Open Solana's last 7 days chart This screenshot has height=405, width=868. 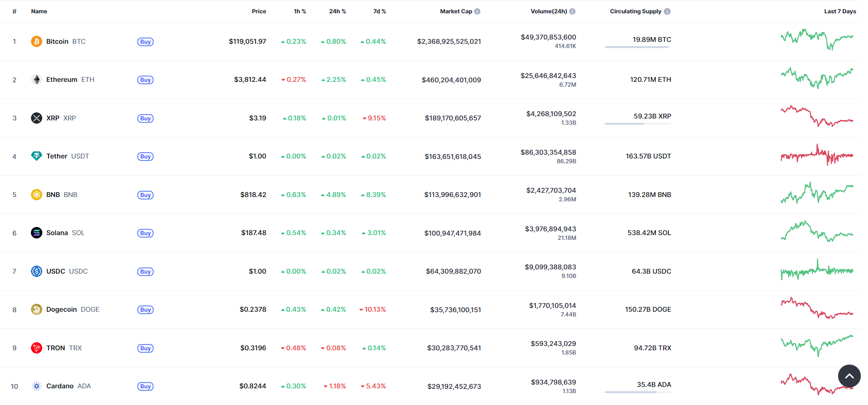click(x=817, y=231)
